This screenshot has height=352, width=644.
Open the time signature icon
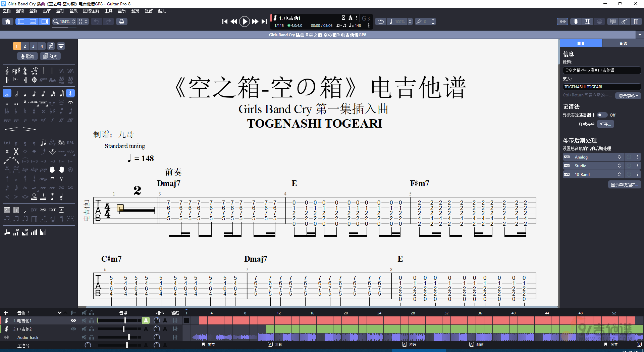(25, 71)
